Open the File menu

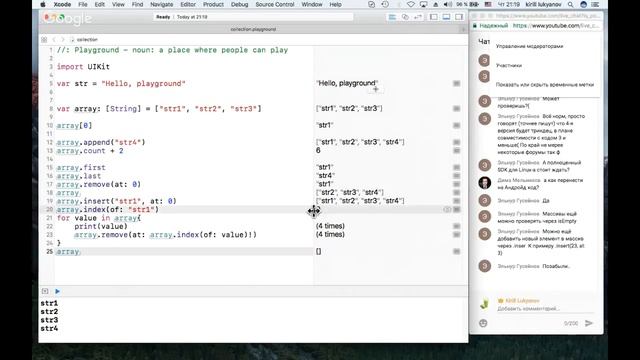pyautogui.click(x=83, y=4)
